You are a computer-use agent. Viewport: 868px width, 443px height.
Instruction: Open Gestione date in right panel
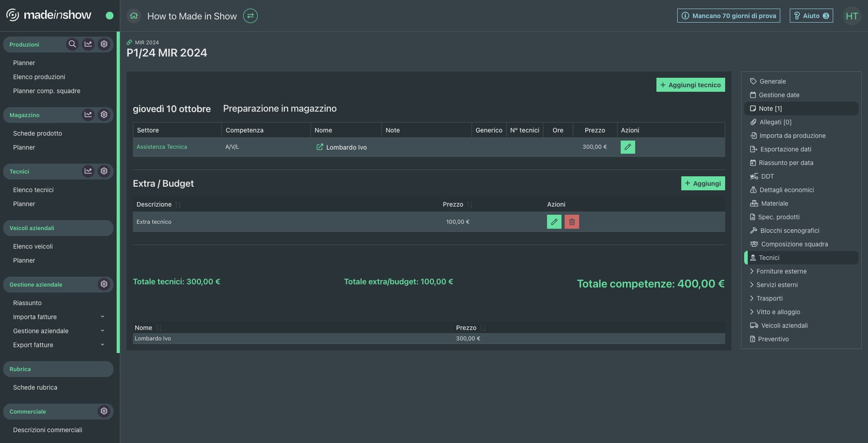801,95
